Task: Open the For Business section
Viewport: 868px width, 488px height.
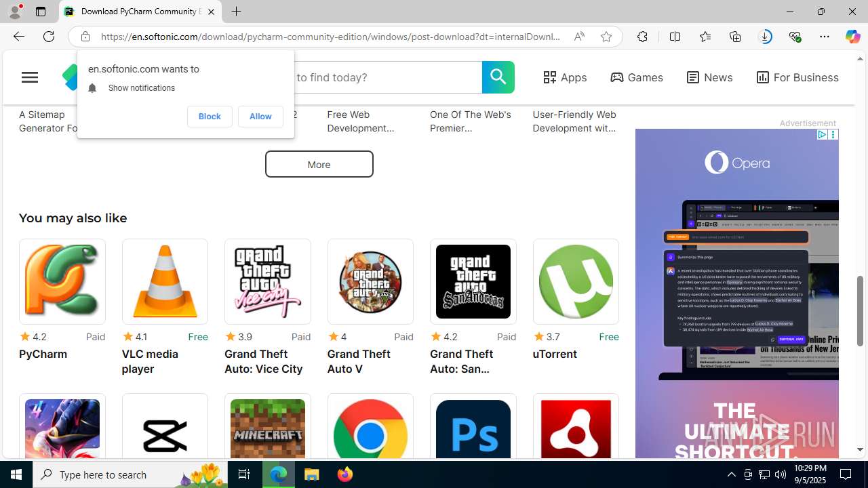Action: pyautogui.click(x=797, y=77)
